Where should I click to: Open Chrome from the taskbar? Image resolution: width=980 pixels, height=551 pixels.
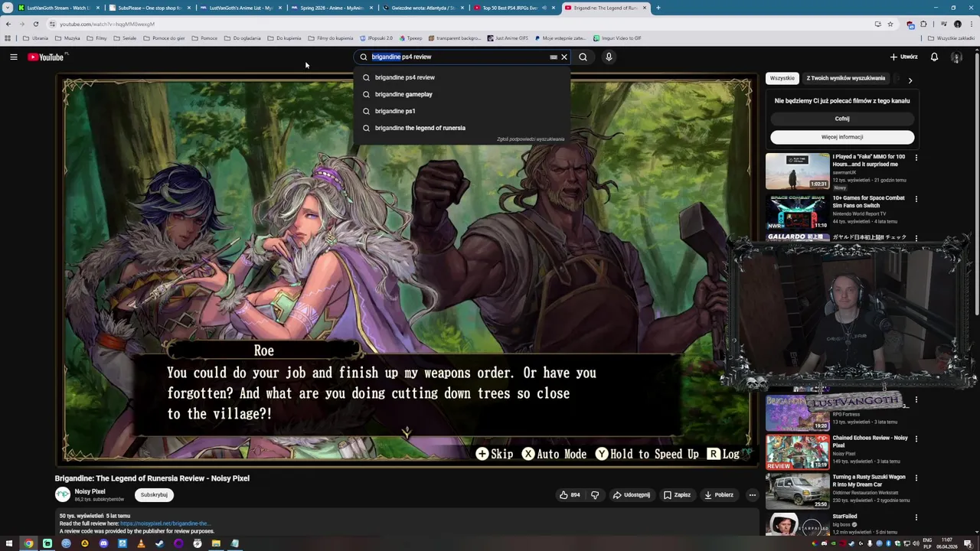pyautogui.click(x=28, y=543)
